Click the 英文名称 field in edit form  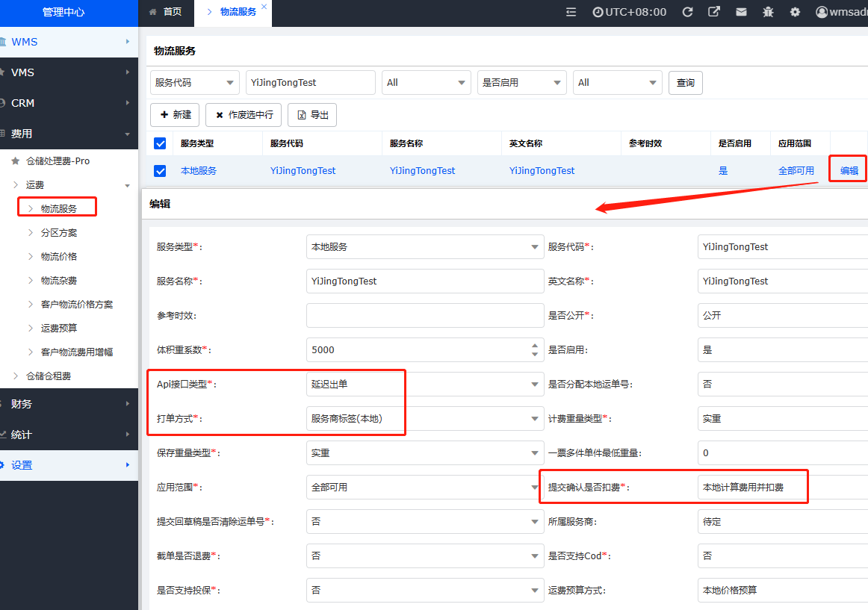tap(783, 281)
